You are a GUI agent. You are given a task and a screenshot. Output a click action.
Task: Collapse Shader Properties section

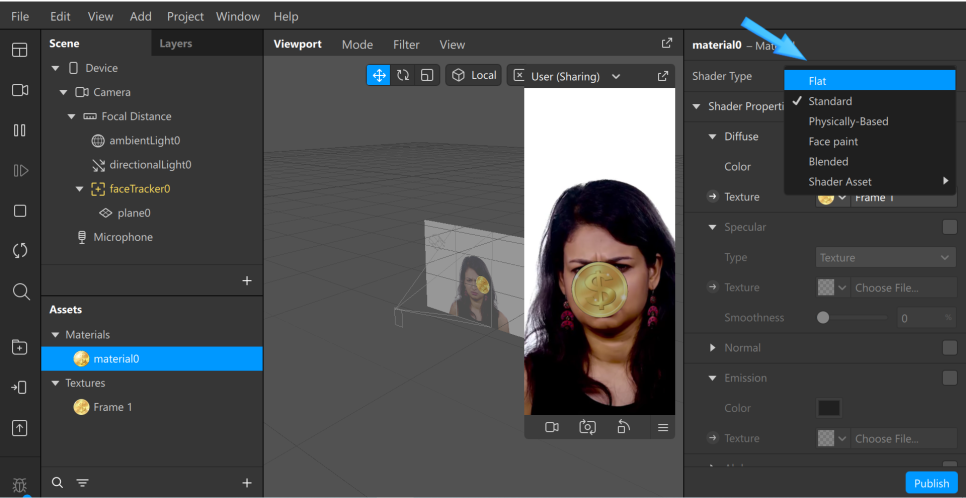coord(697,107)
